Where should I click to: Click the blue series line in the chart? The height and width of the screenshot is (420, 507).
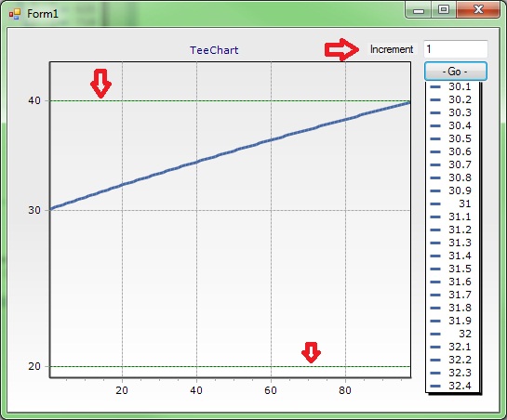230,152
